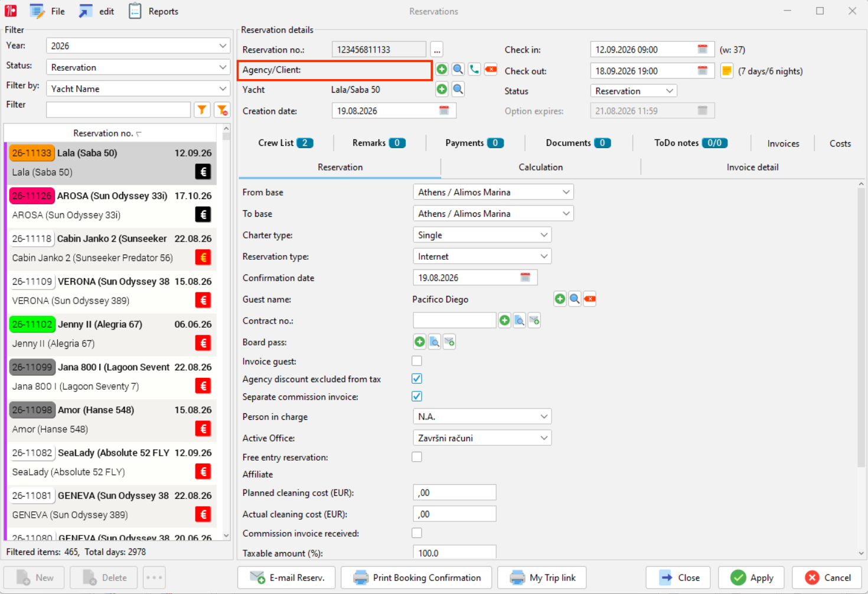868x594 pixels.
Task: Apply filter with orange funnel icon
Action: pyautogui.click(x=203, y=110)
